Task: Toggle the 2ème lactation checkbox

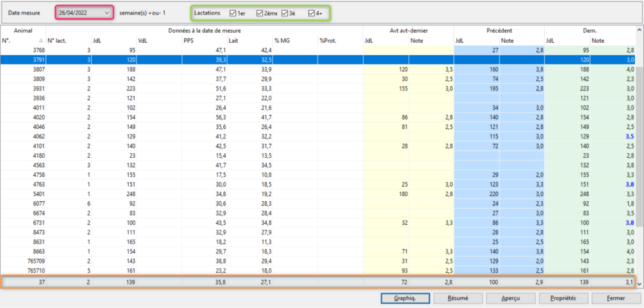Action: pyautogui.click(x=260, y=13)
